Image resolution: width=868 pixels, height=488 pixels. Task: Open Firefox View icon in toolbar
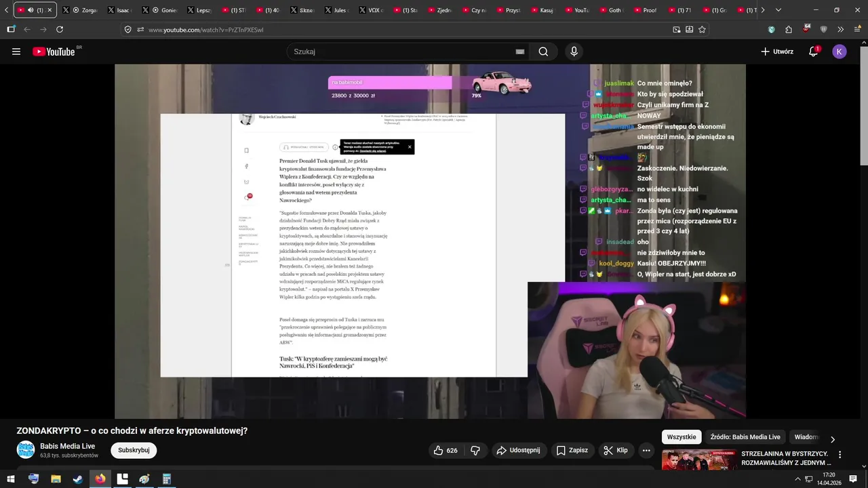click(11, 29)
